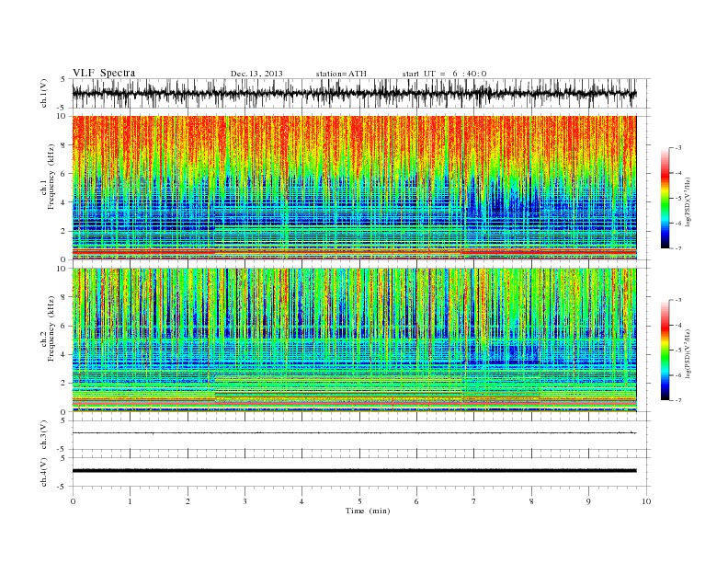Click the "-7" tick on ch.2 color bar
This screenshot has height=563, width=728.
click(677, 400)
